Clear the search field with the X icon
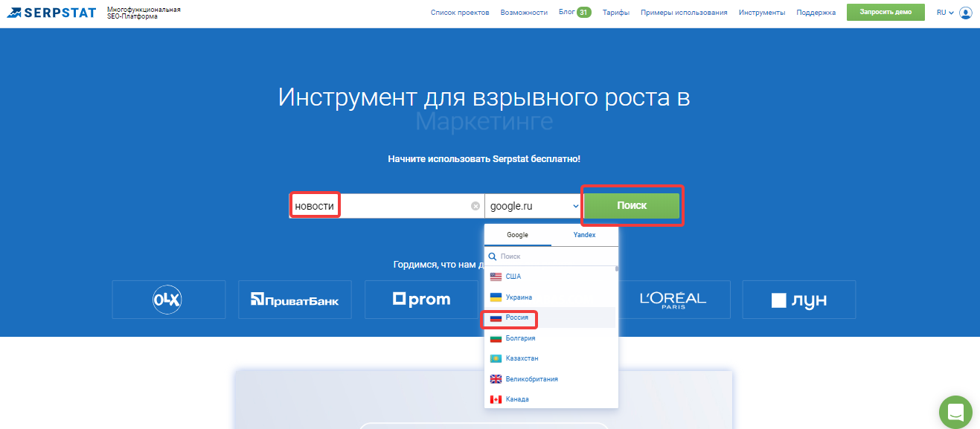Viewport: 980px width, 429px height. (475, 206)
